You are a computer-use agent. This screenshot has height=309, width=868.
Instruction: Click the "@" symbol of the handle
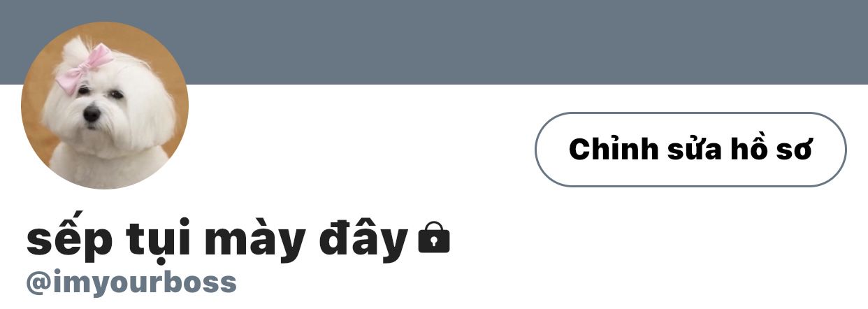click(38, 283)
